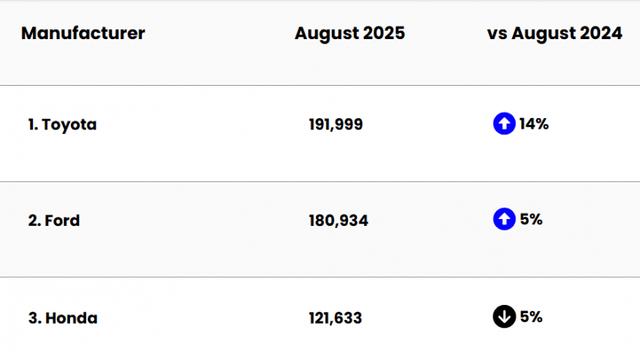This screenshot has height=360, width=640.
Task: Click the 3. Honda manufacturer name
Action: tap(63, 318)
